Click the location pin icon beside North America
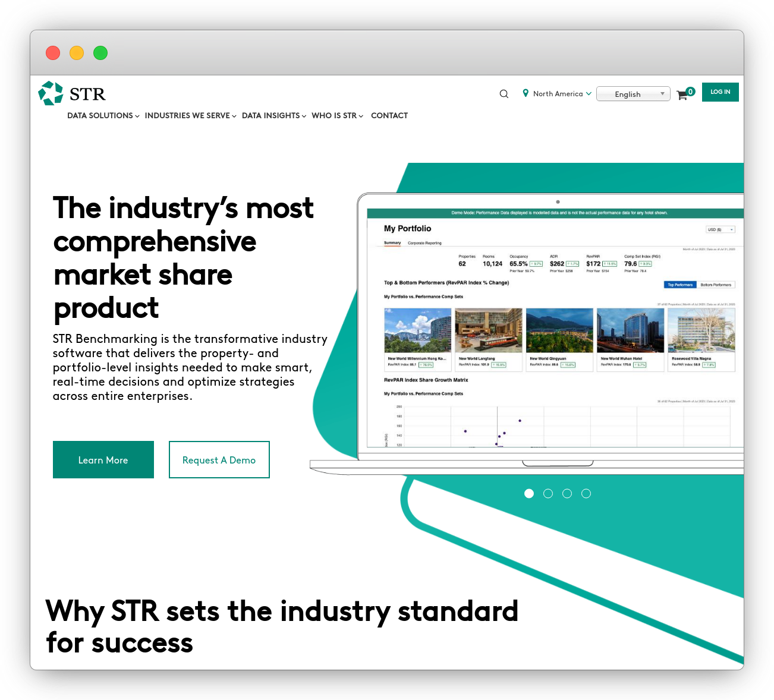 coord(526,93)
